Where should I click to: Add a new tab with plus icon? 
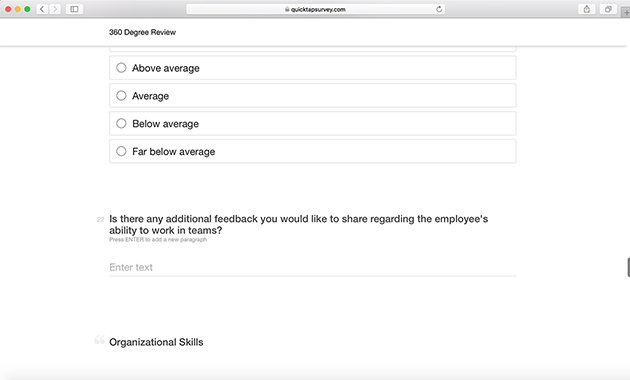[x=626, y=12]
